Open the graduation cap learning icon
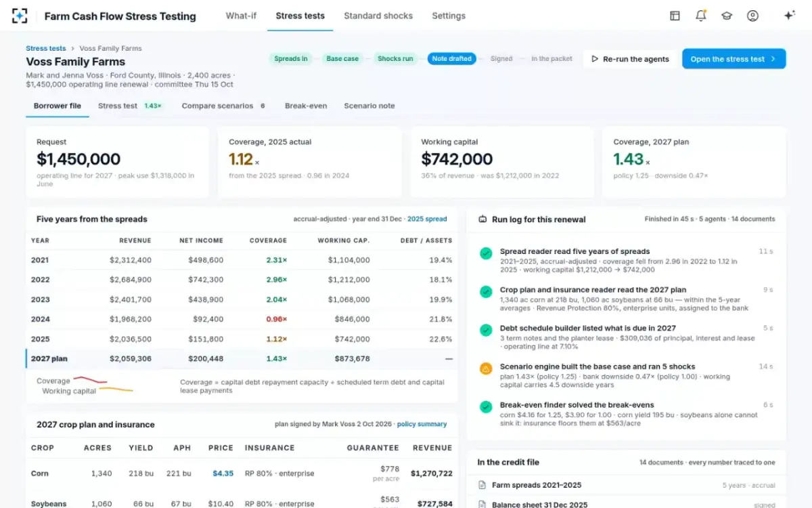Viewport: 812px width, 508px height. click(x=727, y=16)
